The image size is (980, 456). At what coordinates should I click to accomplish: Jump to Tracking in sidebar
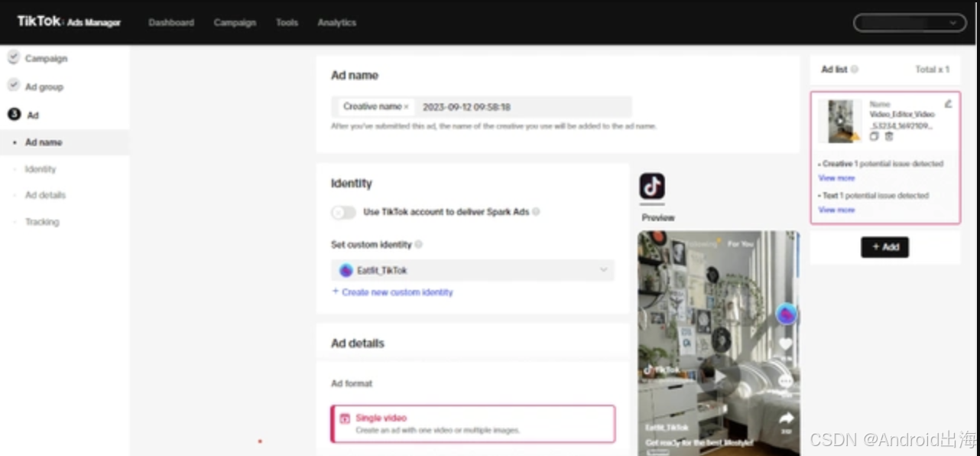click(42, 222)
